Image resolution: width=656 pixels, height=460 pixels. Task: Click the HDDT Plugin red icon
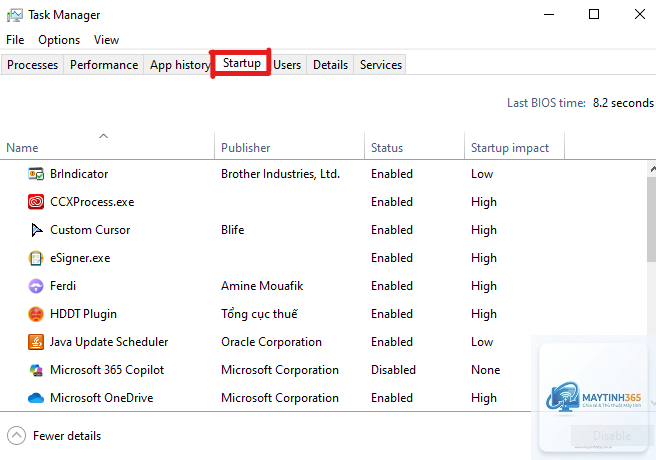coord(36,314)
